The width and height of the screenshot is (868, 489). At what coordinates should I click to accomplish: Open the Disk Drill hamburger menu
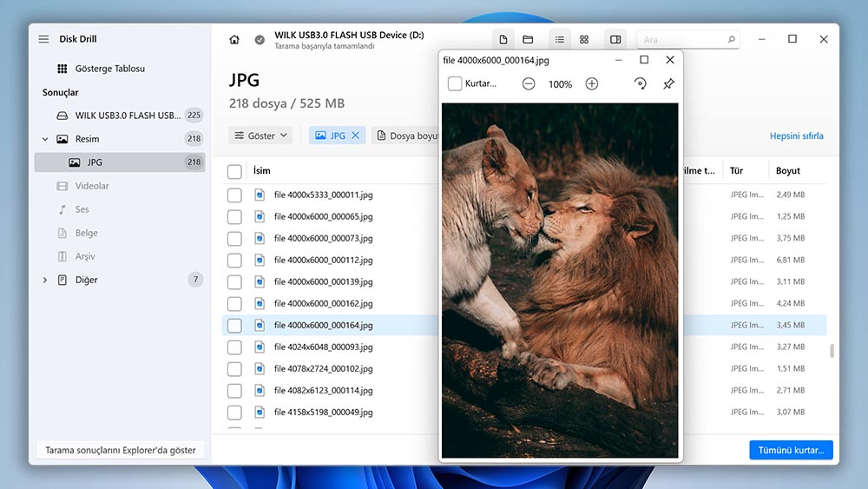43,39
